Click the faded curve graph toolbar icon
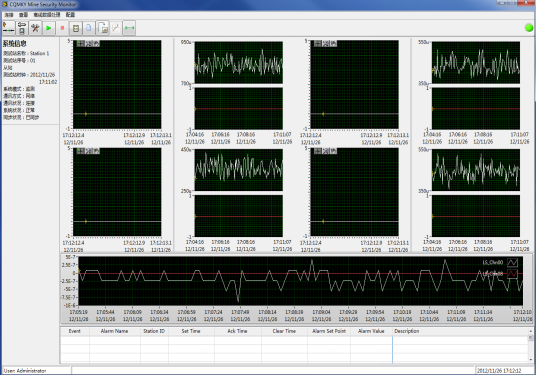This screenshot has height=375, width=536. (116, 28)
